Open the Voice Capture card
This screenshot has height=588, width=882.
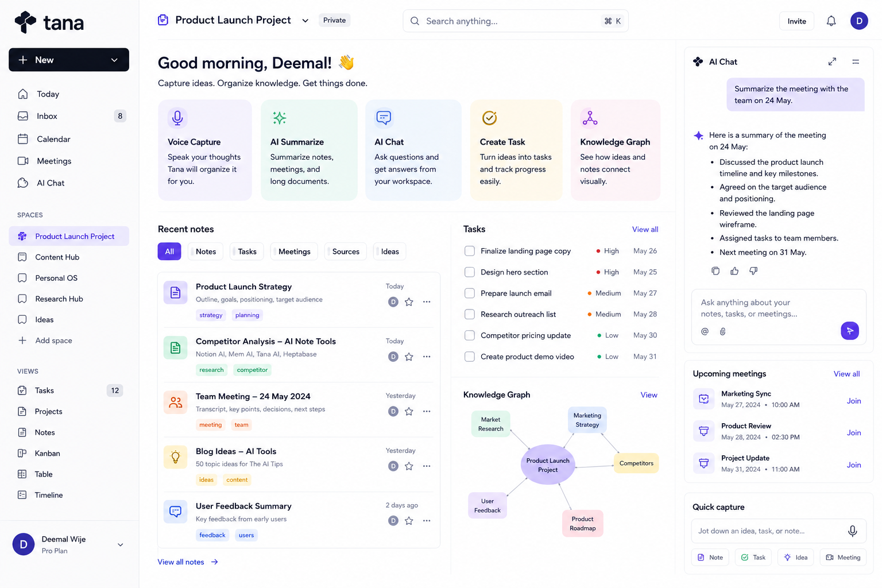(x=205, y=150)
